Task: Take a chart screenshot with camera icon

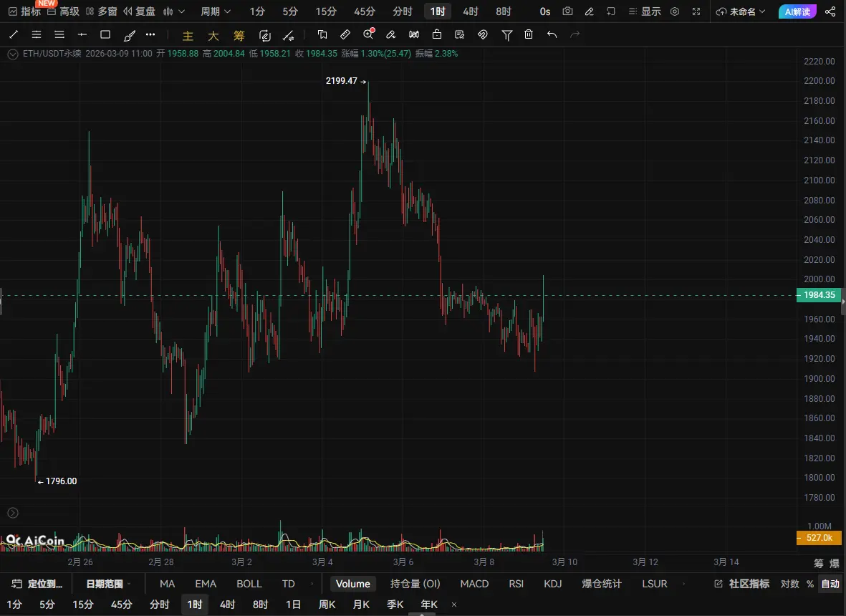Action: 567,11
